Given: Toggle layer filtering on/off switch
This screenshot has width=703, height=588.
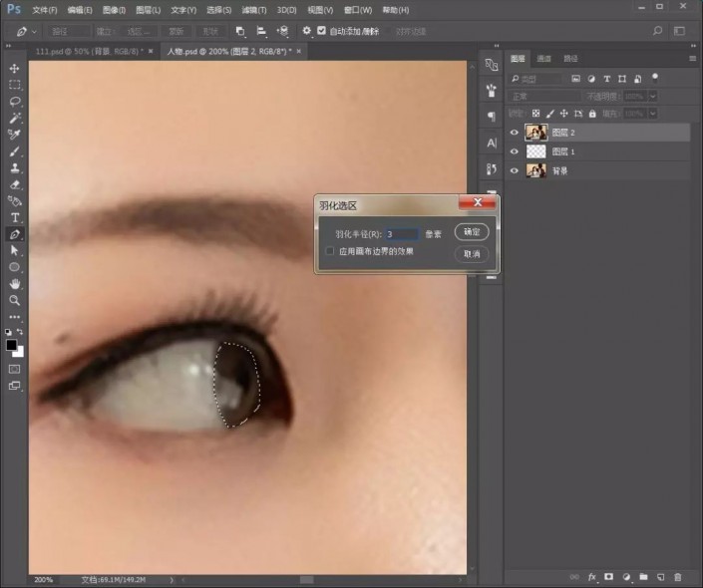Looking at the screenshot, I should [655, 78].
